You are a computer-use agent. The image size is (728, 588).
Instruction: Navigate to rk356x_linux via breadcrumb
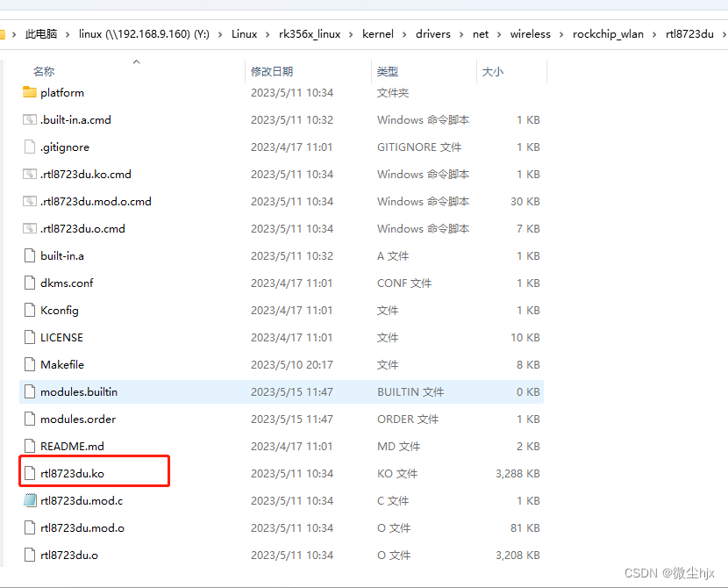click(x=308, y=33)
